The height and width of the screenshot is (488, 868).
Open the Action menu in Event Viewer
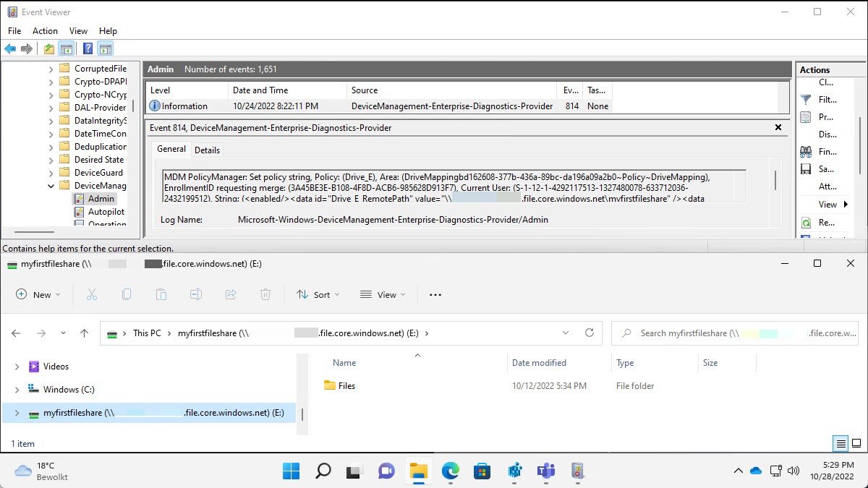45,31
